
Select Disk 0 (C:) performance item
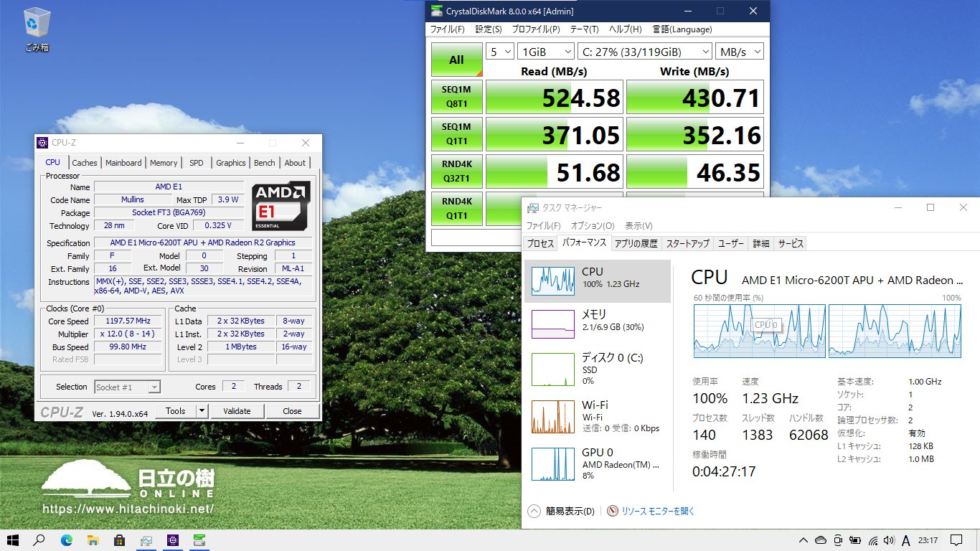[x=597, y=369]
